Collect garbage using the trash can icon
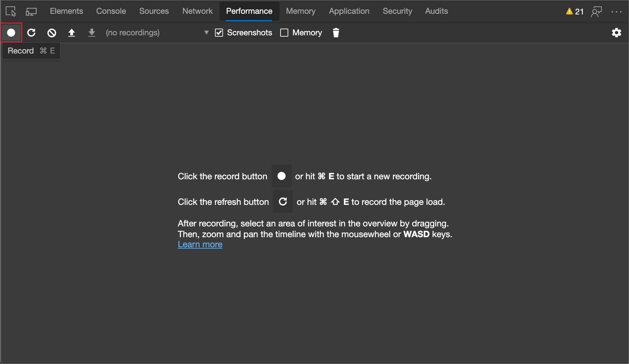 click(x=336, y=33)
